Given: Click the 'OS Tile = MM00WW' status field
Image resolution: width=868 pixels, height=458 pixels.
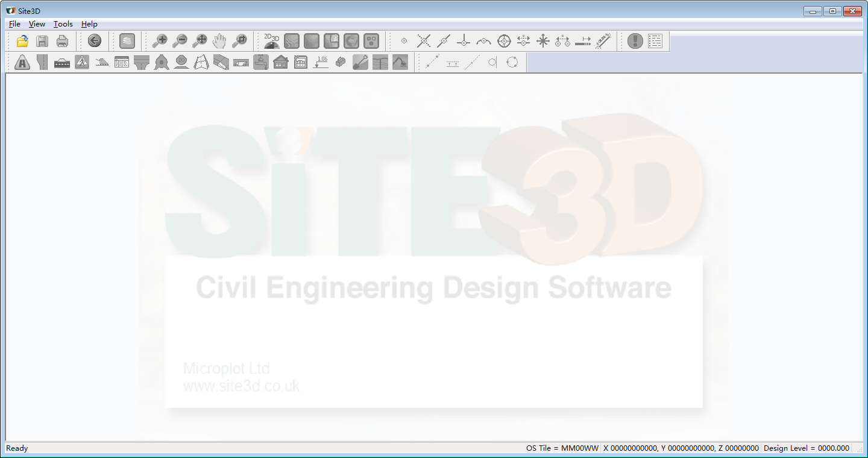Looking at the screenshot, I should coord(562,448).
